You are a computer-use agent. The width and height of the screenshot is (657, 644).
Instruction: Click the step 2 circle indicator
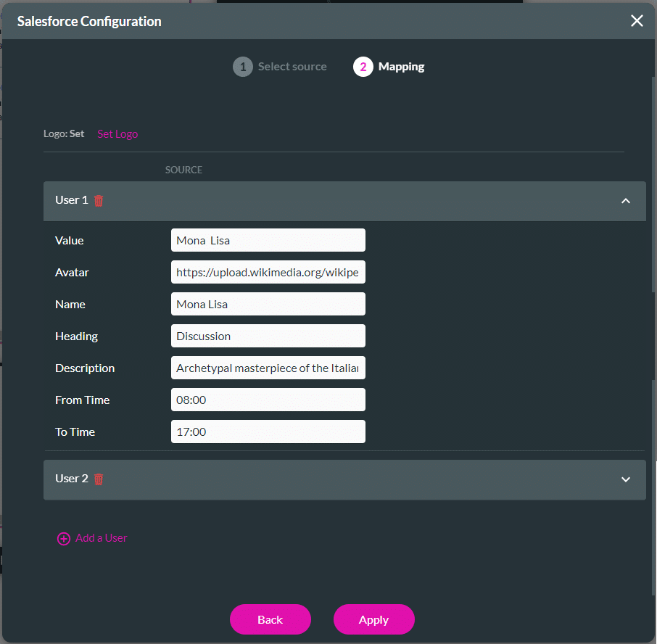click(x=363, y=66)
